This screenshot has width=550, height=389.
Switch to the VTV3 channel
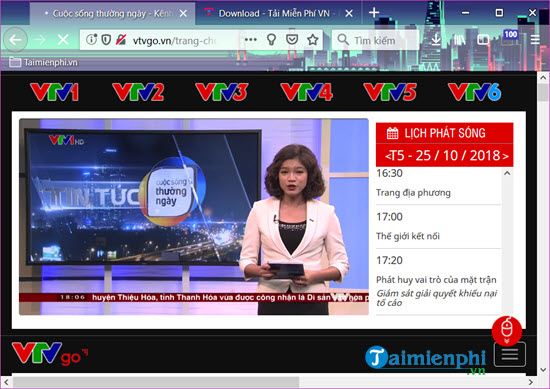pyautogui.click(x=222, y=92)
